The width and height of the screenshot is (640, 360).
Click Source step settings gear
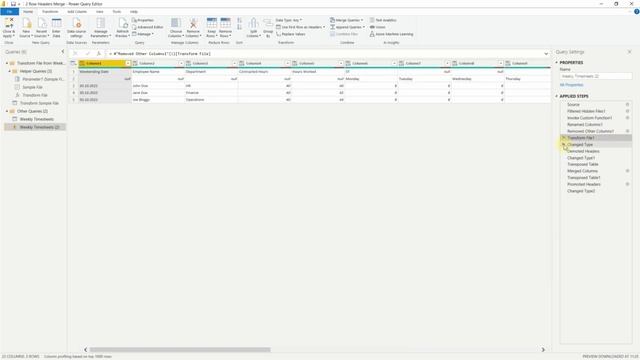pyautogui.click(x=628, y=104)
